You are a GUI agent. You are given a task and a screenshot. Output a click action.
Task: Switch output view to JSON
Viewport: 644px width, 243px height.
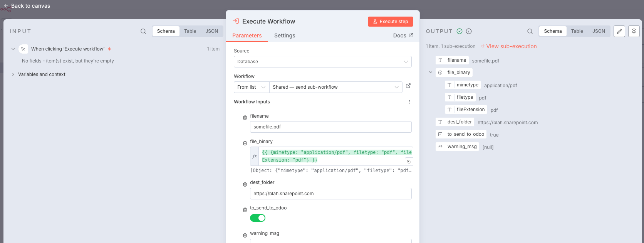pos(599,31)
